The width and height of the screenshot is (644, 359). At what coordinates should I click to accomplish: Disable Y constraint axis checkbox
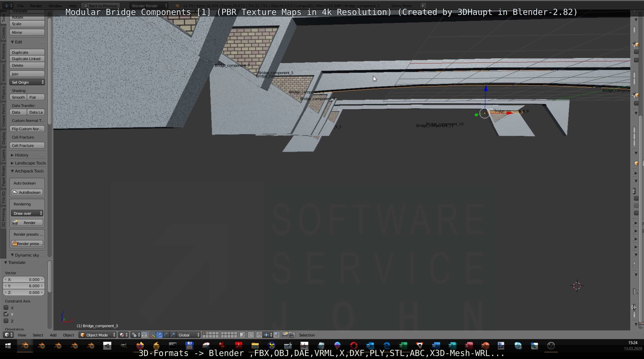[6, 314]
